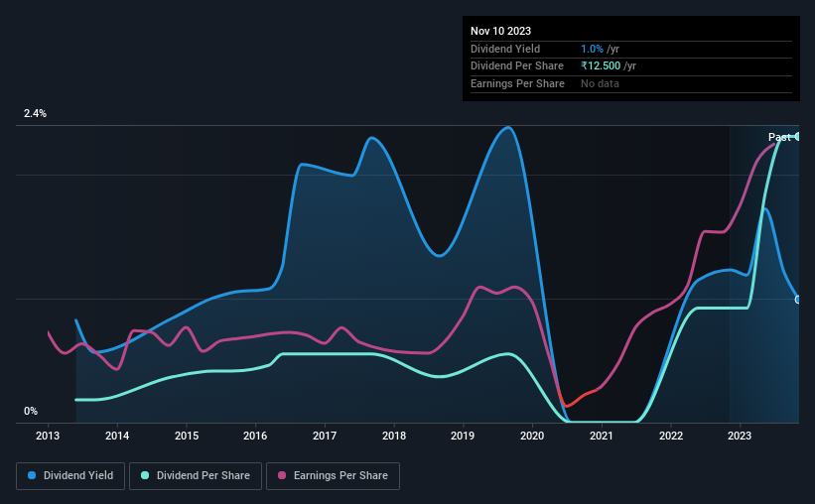The height and width of the screenshot is (504, 815).
Task: Click the Nov 10 2023 tooltip date
Action: 500,31
